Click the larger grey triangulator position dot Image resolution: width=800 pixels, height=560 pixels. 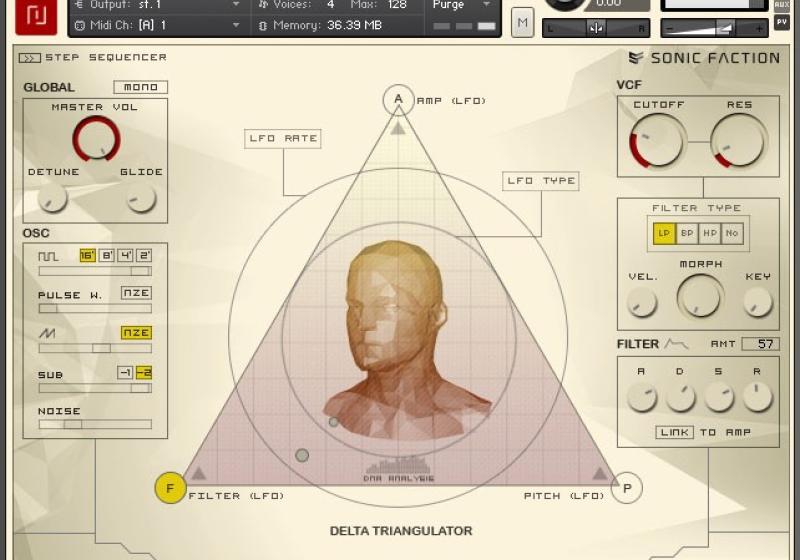click(x=302, y=455)
